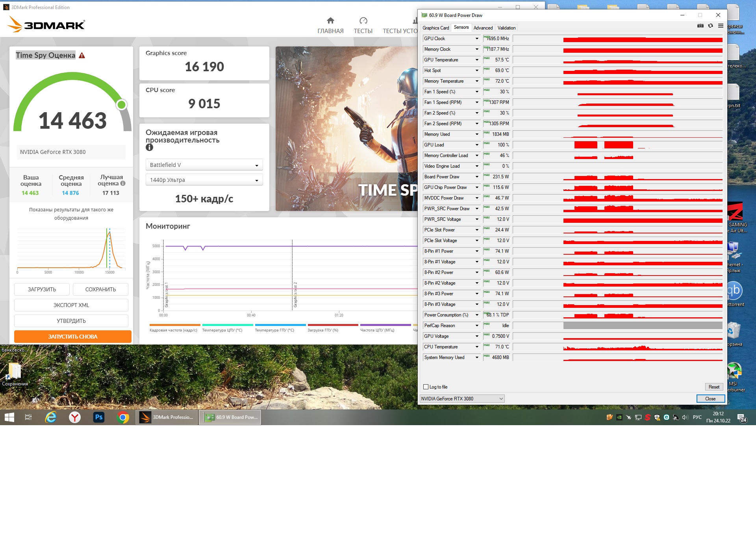Open the ТЕСТЫ gauge icon

tap(363, 20)
